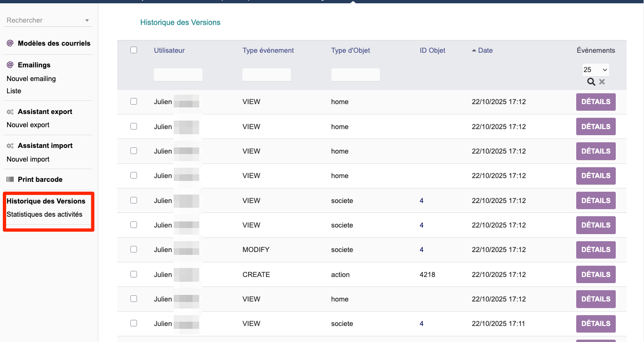This screenshot has height=342, width=644.
Task: Open Nouvel export link in sidebar
Action: [x=28, y=125]
